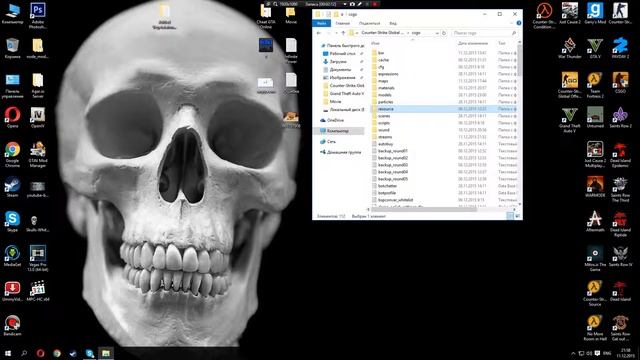The height and width of the screenshot is (360, 640).
Task: Open the Dead Island Epidemic shortcut
Action: click(x=620, y=154)
